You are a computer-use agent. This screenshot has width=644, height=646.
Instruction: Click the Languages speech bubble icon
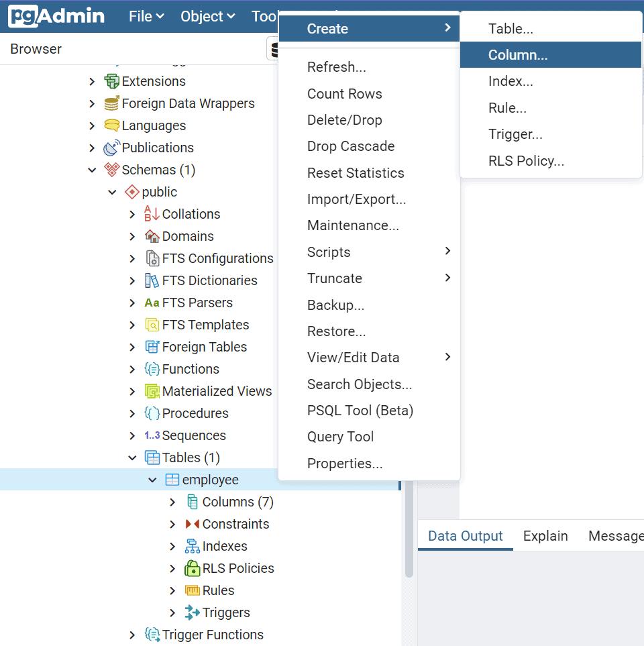(x=111, y=125)
